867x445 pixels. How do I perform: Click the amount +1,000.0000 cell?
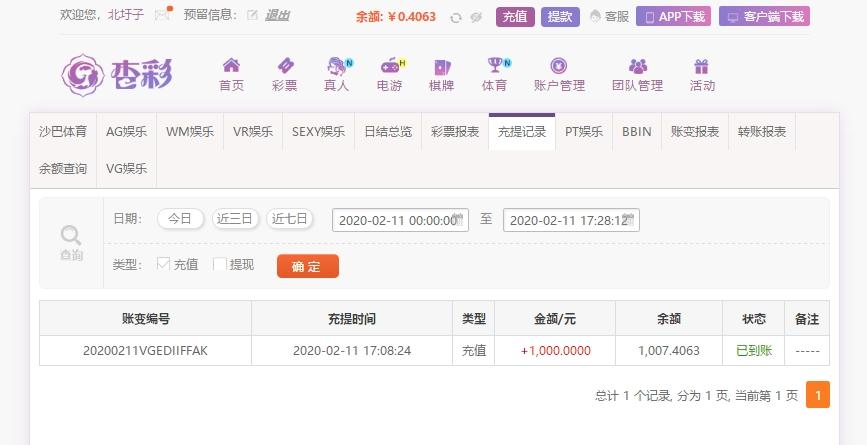click(x=555, y=350)
